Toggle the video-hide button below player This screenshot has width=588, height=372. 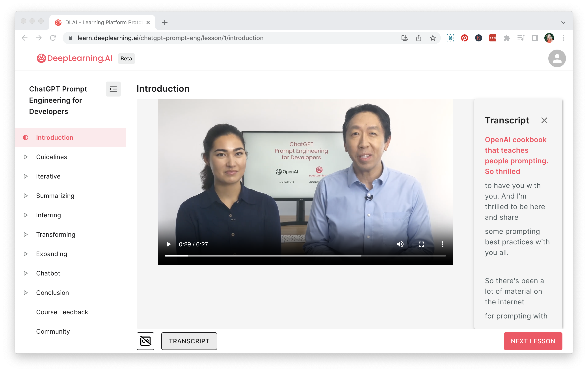tap(145, 341)
